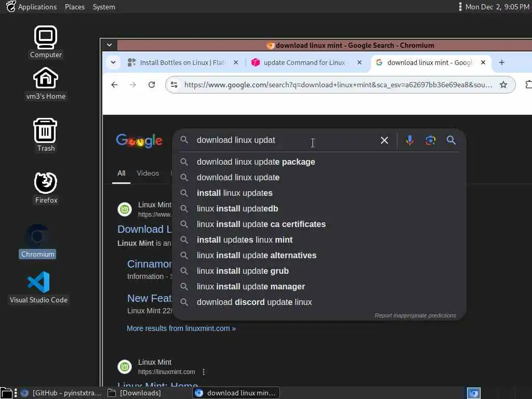Viewport: 532px width, 399px height.
Task: Open the Download Linux Mint result link
Action: tap(145, 229)
